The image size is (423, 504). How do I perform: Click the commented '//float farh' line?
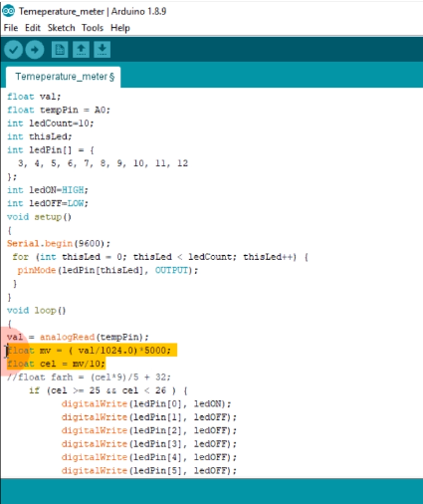(89, 378)
